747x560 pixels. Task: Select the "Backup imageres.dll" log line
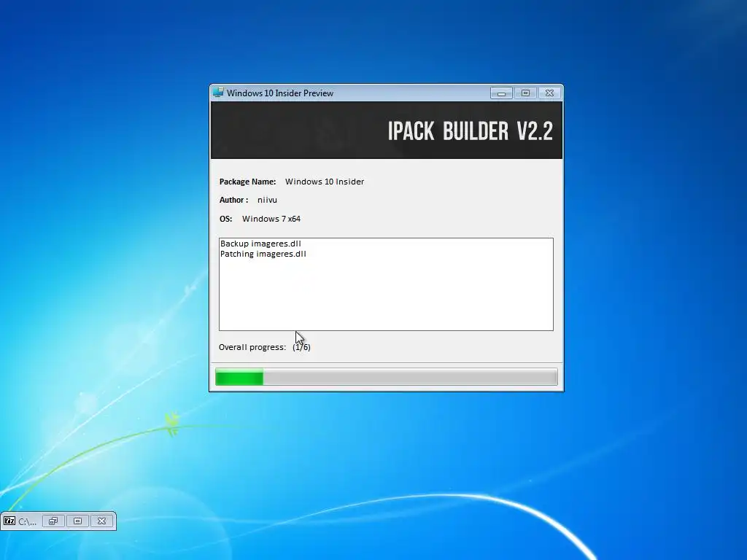click(x=260, y=244)
